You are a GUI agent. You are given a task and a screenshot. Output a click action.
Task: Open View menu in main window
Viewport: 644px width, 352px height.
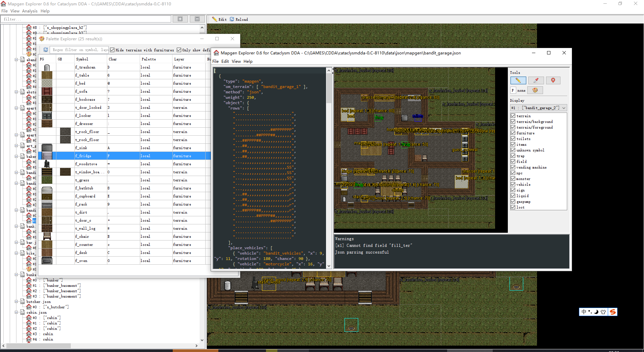tap(15, 11)
